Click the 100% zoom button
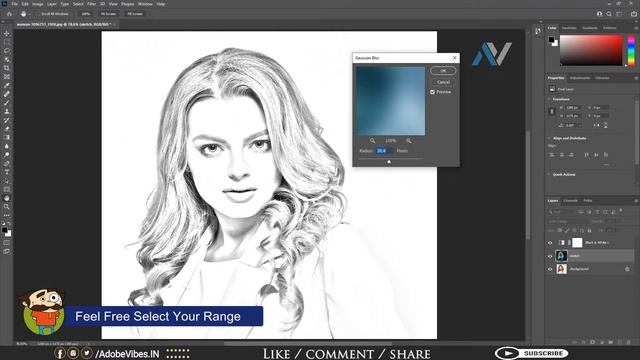 click(x=86, y=14)
